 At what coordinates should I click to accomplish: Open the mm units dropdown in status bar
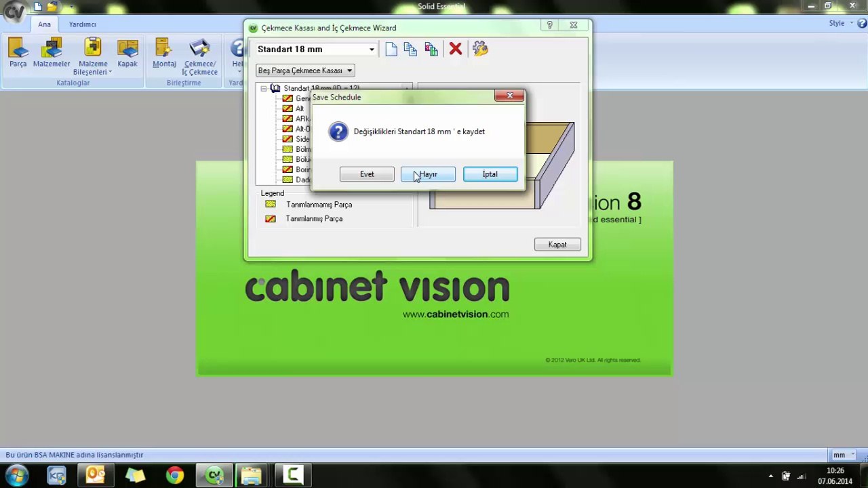pyautogui.click(x=843, y=455)
